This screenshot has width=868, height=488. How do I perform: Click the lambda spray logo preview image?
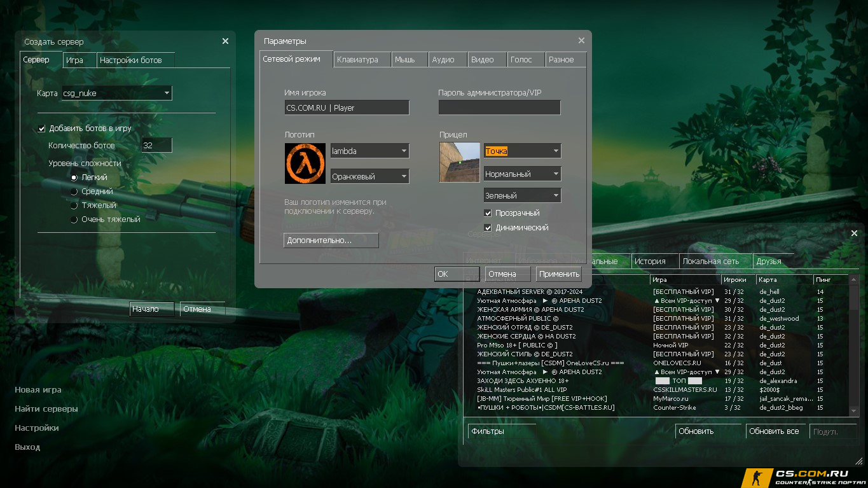pyautogui.click(x=305, y=164)
